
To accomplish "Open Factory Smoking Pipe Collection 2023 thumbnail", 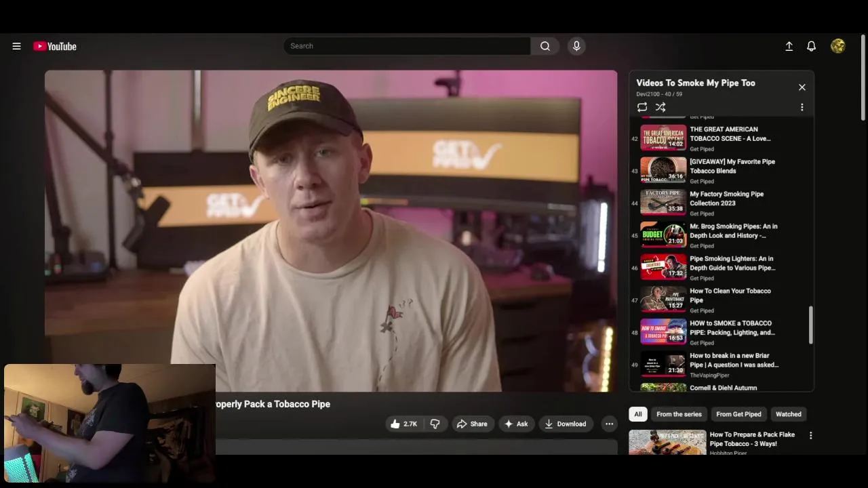I will click(x=663, y=203).
